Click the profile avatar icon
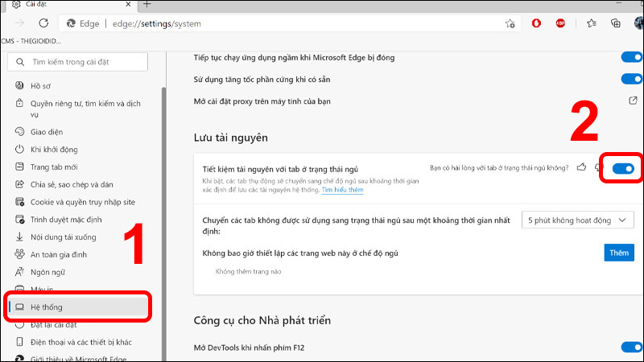This screenshot has height=362, width=644. tap(638, 23)
